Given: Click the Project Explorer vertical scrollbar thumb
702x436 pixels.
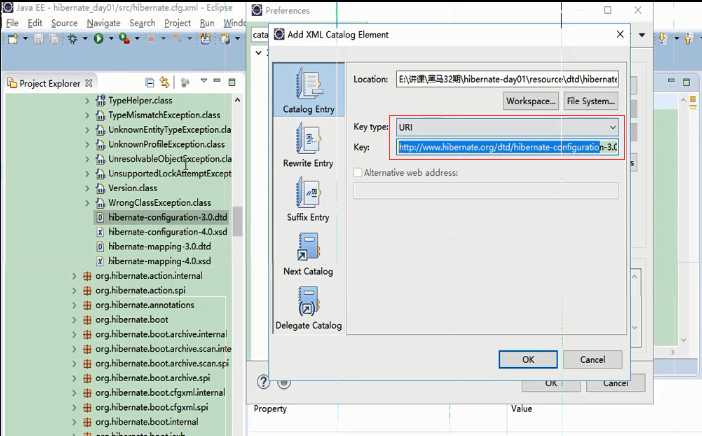Looking at the screenshot, I should pyautogui.click(x=237, y=221).
